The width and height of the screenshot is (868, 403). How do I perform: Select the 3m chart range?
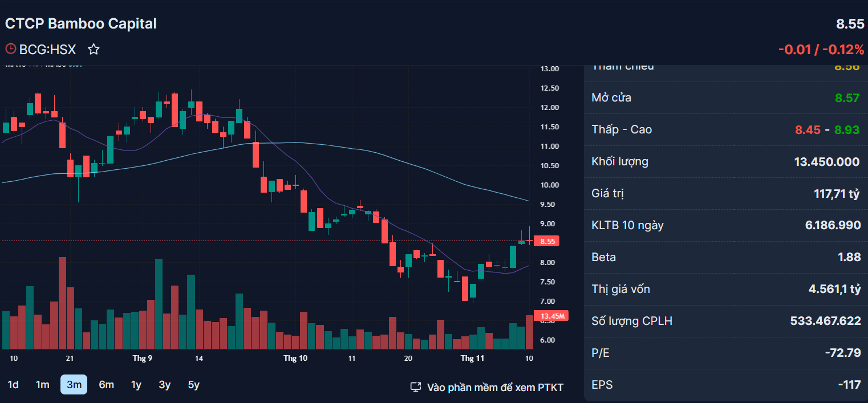(74, 385)
